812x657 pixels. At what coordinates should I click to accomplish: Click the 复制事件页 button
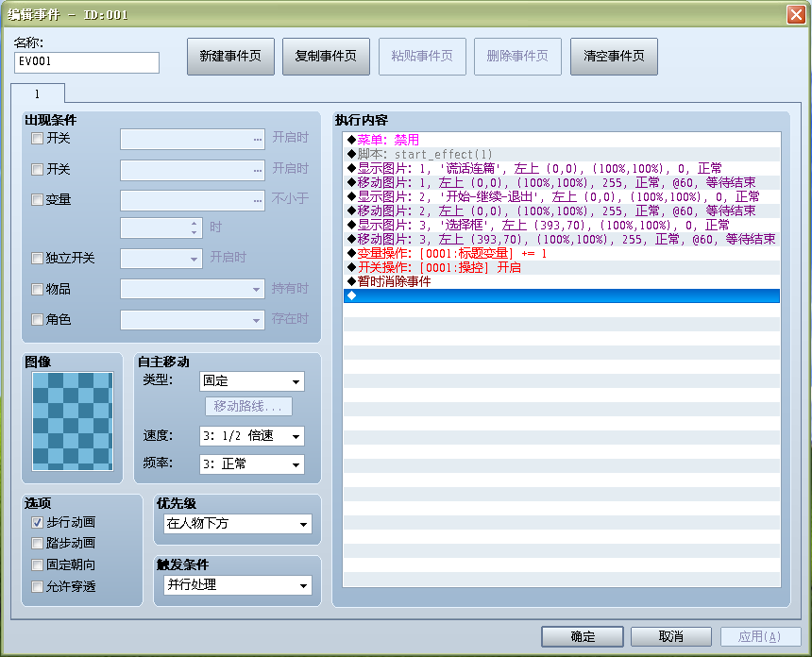tap(326, 57)
